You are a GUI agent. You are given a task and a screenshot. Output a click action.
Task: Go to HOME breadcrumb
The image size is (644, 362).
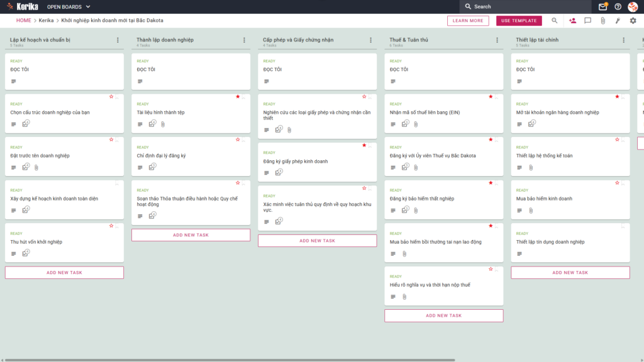[x=23, y=21]
